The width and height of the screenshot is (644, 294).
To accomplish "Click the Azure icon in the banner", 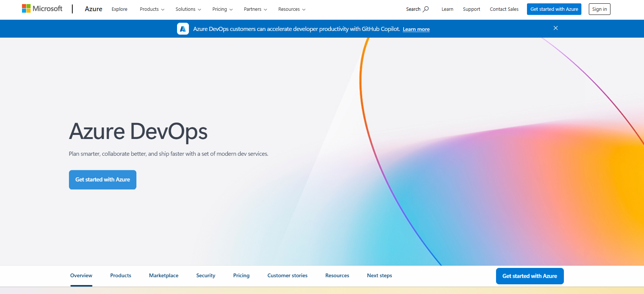I will point(183,29).
